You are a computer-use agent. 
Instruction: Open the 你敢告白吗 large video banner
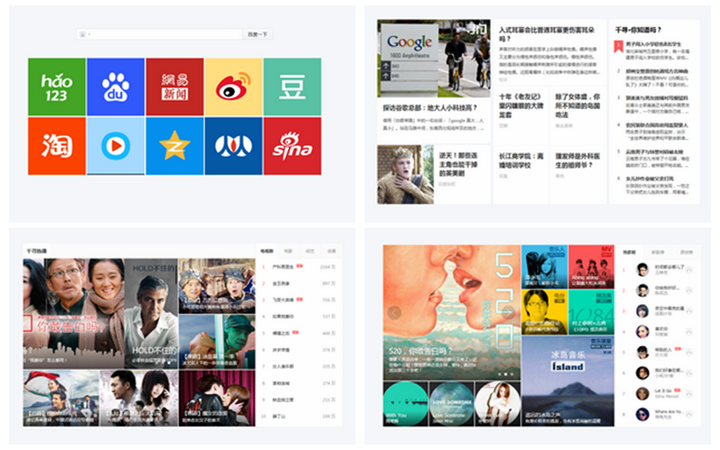(x=74, y=314)
